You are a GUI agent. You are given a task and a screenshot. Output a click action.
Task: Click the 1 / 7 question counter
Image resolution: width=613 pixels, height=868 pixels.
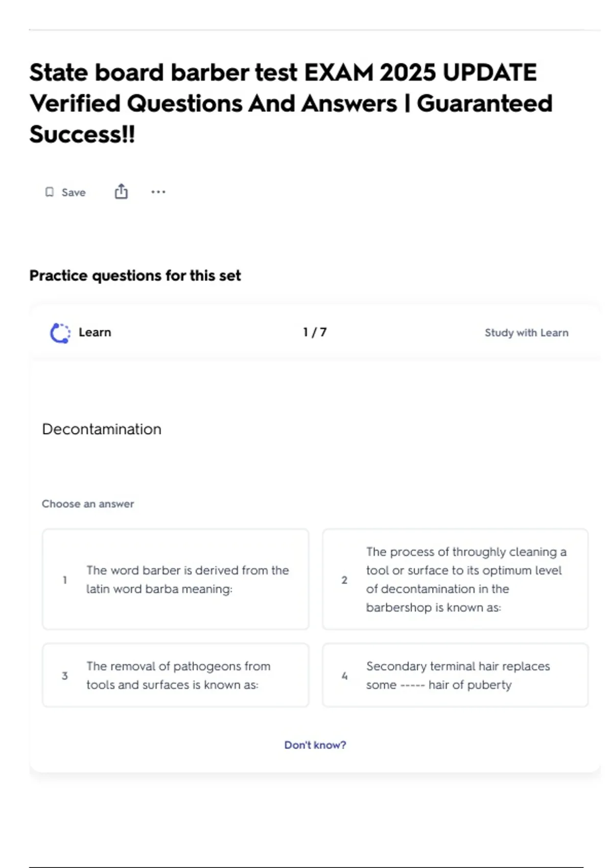click(x=315, y=332)
